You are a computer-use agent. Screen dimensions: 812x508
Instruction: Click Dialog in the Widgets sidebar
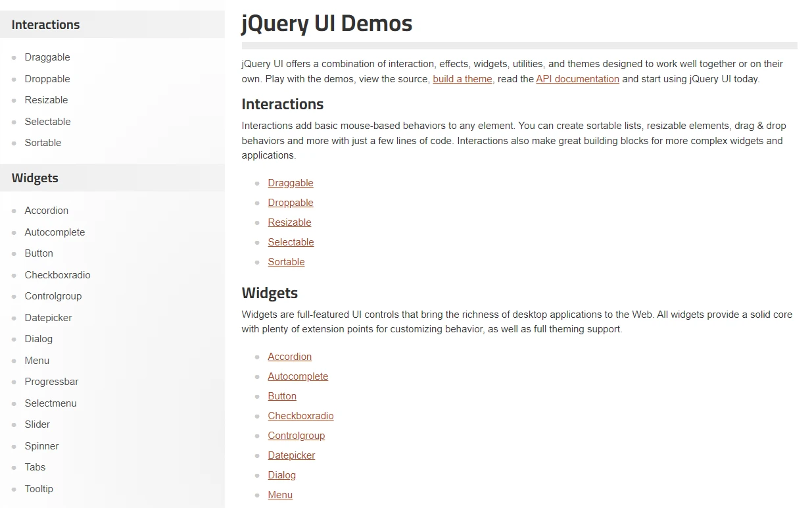[x=38, y=339]
